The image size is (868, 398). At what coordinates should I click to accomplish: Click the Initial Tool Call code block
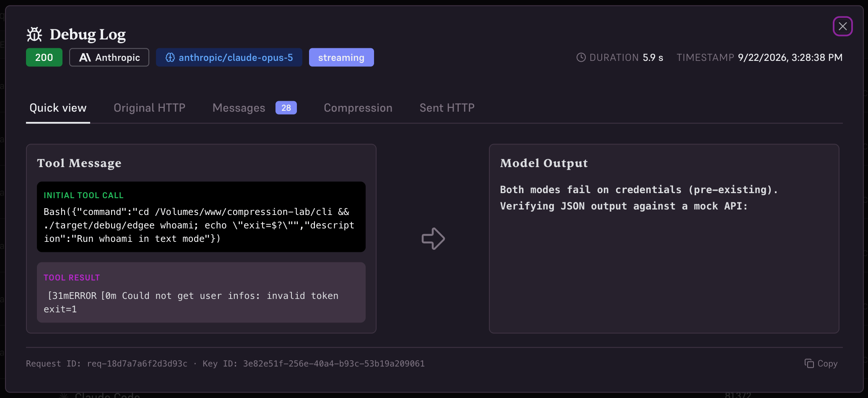coord(201,217)
